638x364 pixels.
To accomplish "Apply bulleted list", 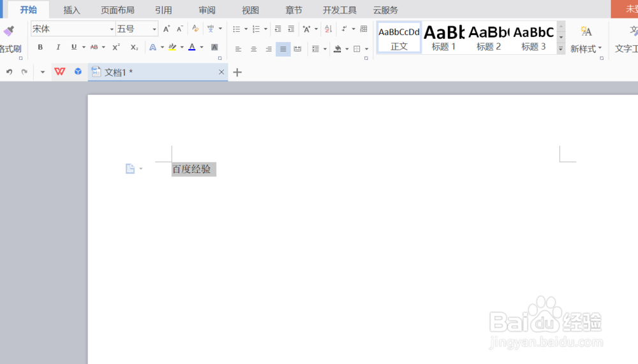I will tap(237, 29).
